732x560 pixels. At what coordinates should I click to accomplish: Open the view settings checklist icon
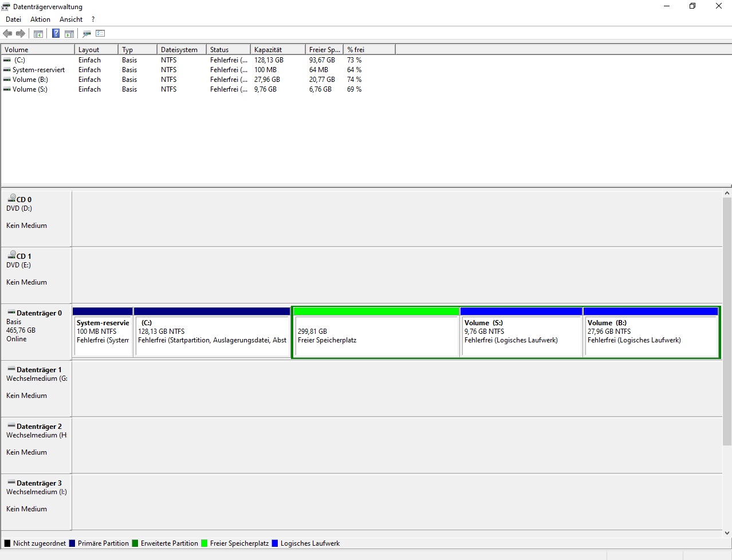(100, 34)
